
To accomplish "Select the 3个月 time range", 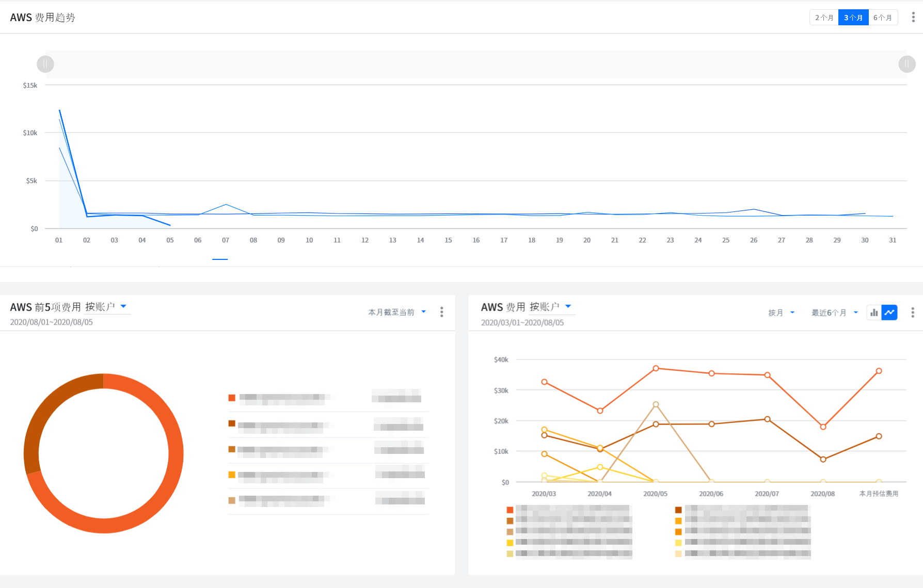I will pyautogui.click(x=853, y=18).
